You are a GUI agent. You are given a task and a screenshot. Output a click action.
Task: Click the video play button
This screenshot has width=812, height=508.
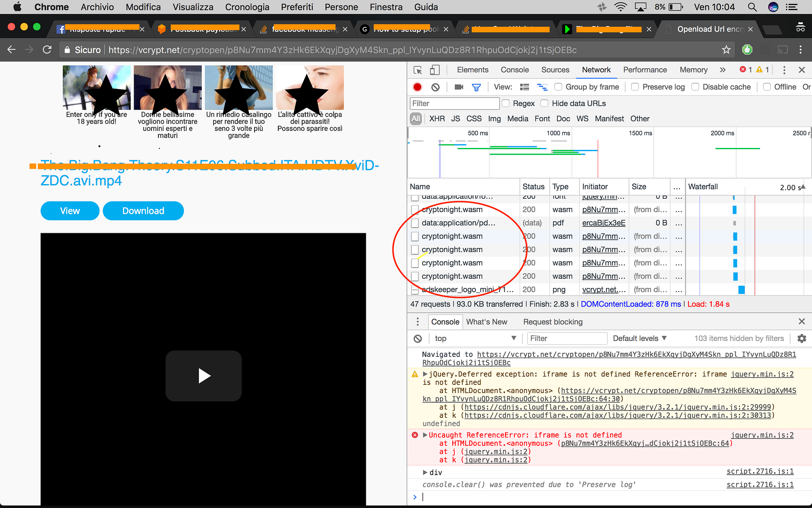point(204,376)
